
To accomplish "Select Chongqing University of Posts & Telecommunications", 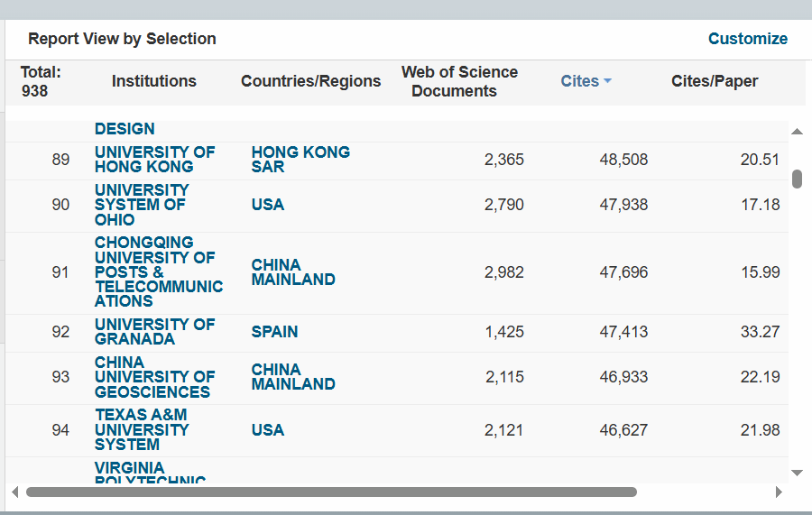I will point(159,271).
